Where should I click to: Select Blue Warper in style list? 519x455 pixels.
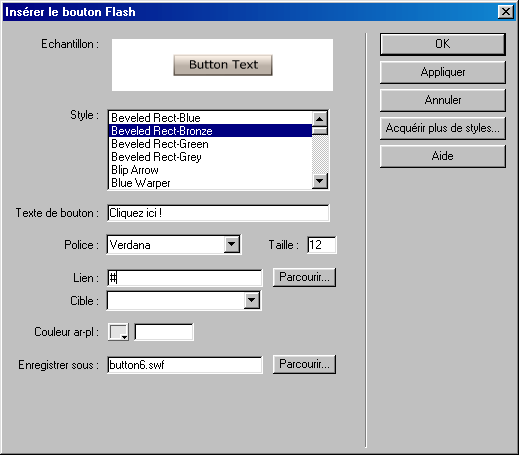[x=210, y=183]
